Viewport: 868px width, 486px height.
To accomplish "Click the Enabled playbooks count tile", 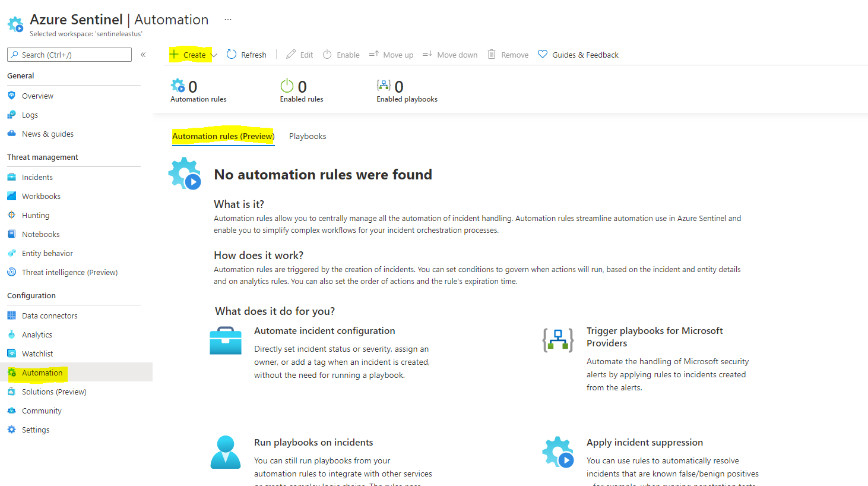I will pyautogui.click(x=407, y=91).
